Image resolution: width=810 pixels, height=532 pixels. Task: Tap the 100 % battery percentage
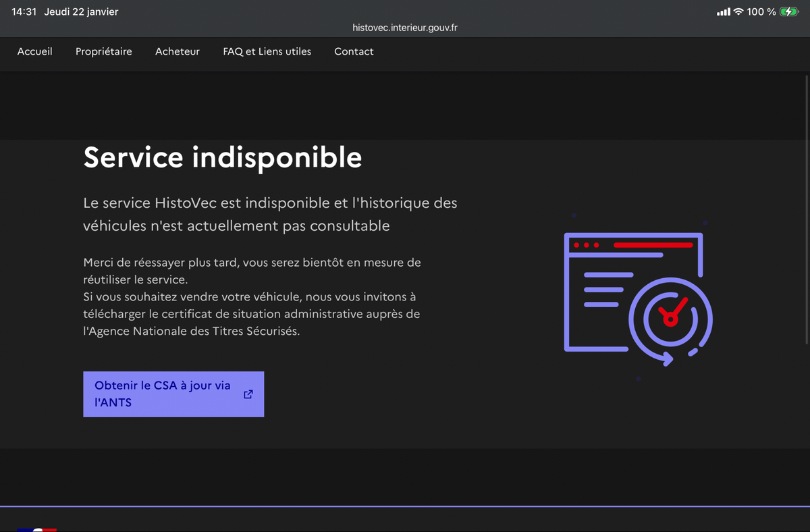click(x=761, y=11)
